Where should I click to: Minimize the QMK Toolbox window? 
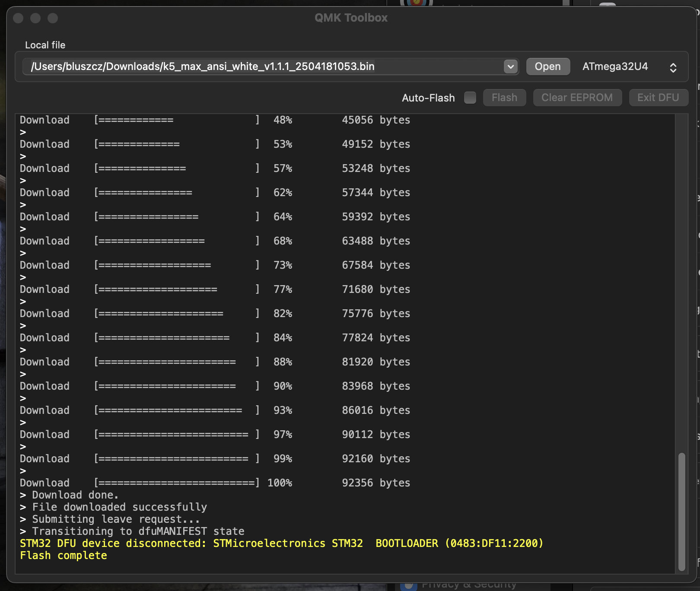point(35,18)
